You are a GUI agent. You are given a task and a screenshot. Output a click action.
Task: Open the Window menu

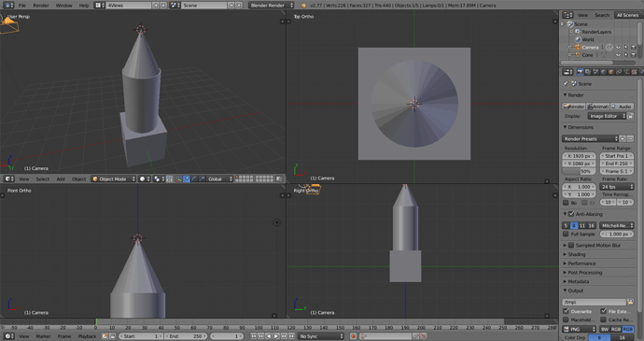tap(63, 6)
